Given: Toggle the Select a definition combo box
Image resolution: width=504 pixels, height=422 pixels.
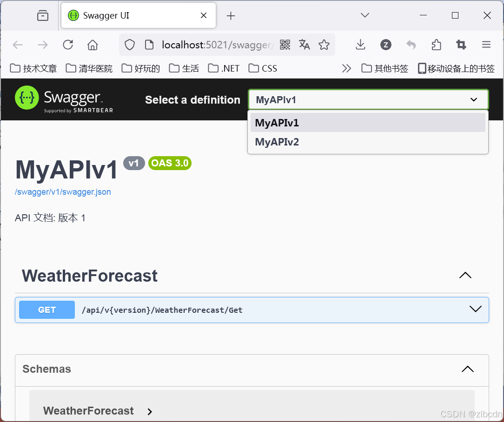Looking at the screenshot, I should point(368,99).
